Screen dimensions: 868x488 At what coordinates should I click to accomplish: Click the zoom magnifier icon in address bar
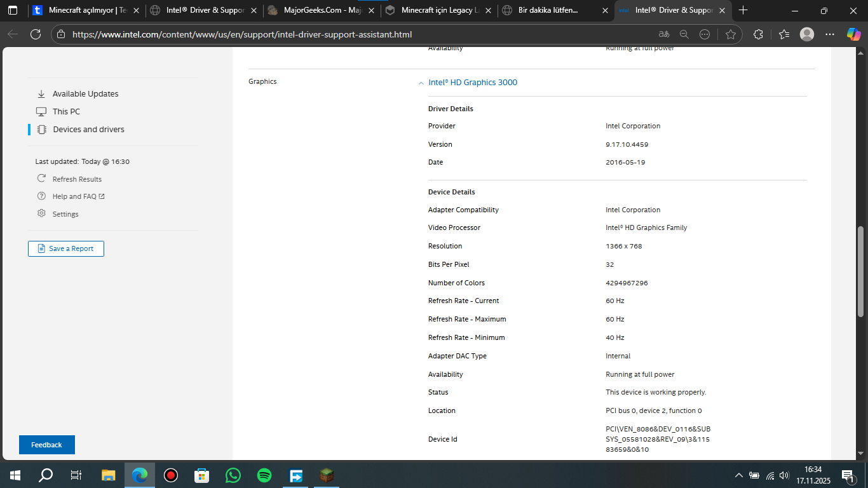coord(684,34)
